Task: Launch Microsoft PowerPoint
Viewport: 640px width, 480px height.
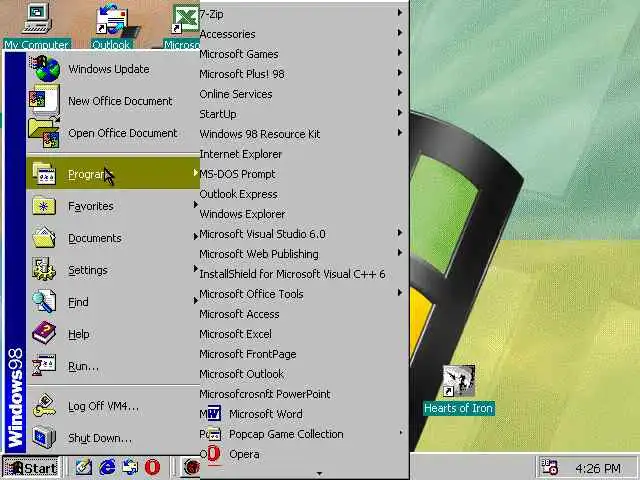Action: tap(304, 394)
